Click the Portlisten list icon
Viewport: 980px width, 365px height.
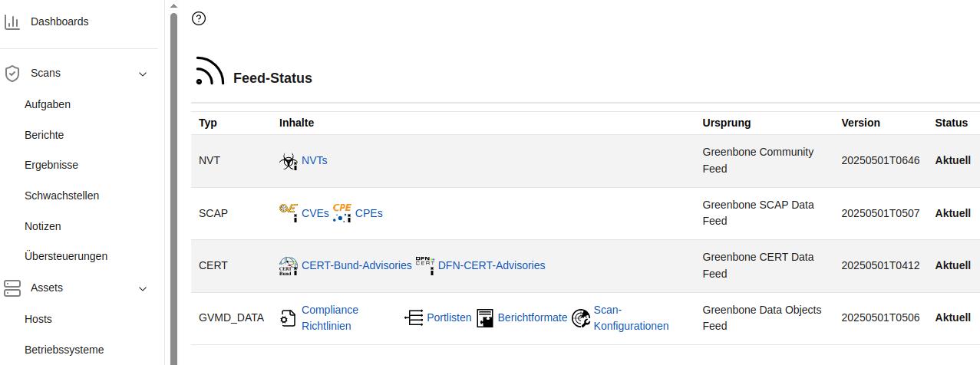coord(414,317)
